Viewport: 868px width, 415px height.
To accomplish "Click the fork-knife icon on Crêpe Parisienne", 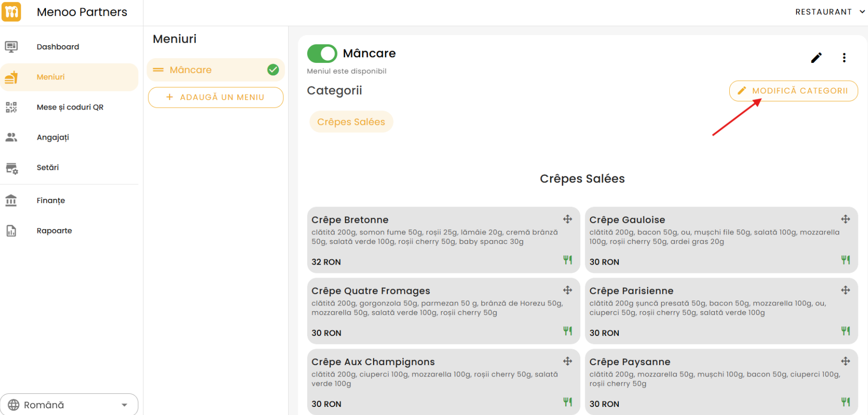I will click(x=845, y=331).
